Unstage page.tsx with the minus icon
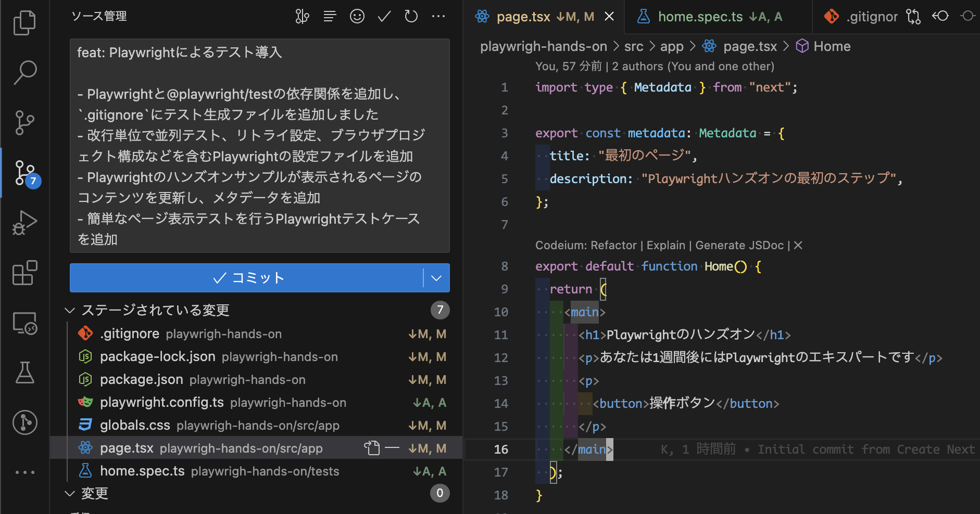The image size is (980, 514). tap(392, 447)
